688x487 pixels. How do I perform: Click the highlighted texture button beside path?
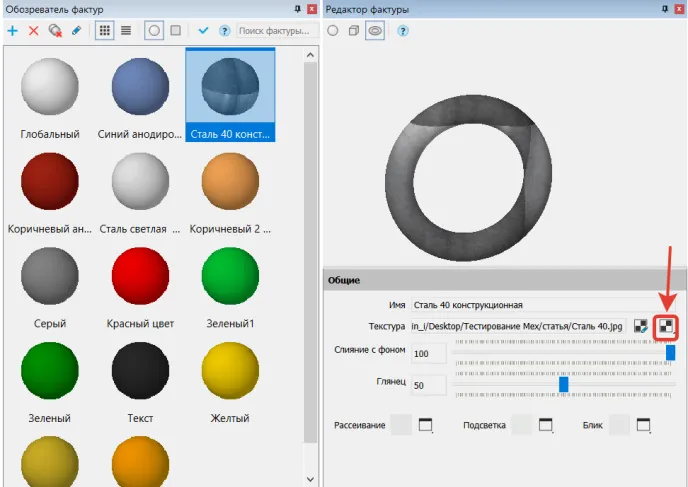click(x=665, y=326)
